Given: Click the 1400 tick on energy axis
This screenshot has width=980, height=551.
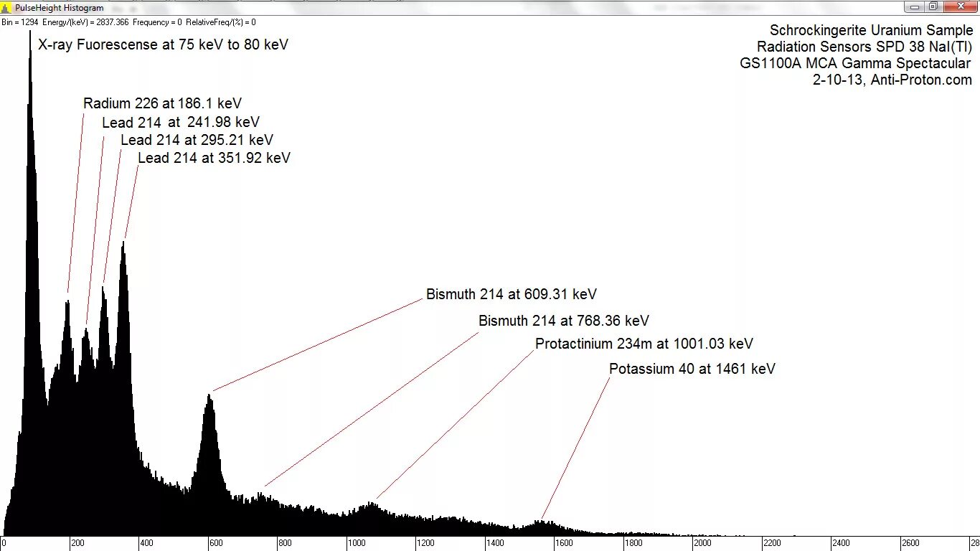Looking at the screenshot, I should tap(495, 543).
